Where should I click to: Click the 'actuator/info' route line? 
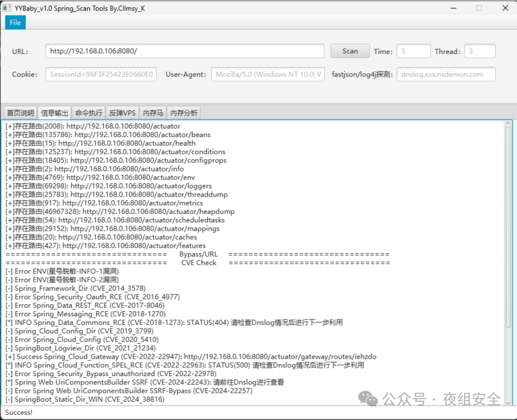click(95, 169)
